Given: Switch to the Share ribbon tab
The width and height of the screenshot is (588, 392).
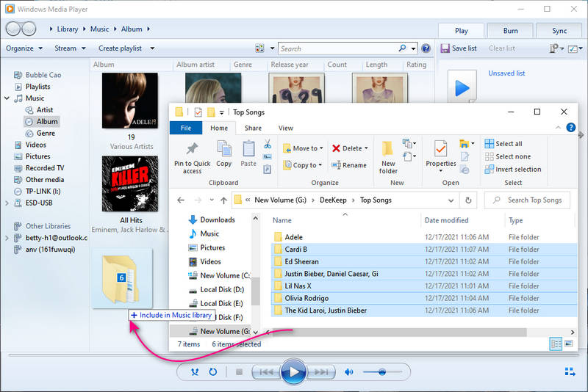Looking at the screenshot, I should coord(253,128).
